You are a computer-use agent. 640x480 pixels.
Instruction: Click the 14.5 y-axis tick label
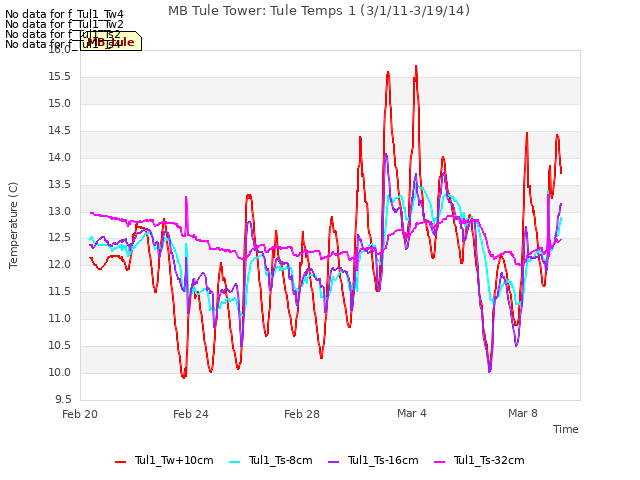60,131
